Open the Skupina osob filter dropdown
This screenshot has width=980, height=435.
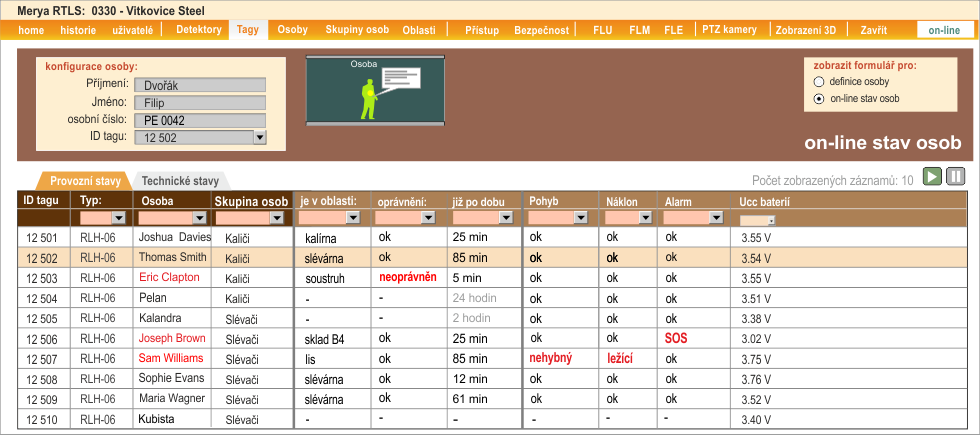point(277,218)
